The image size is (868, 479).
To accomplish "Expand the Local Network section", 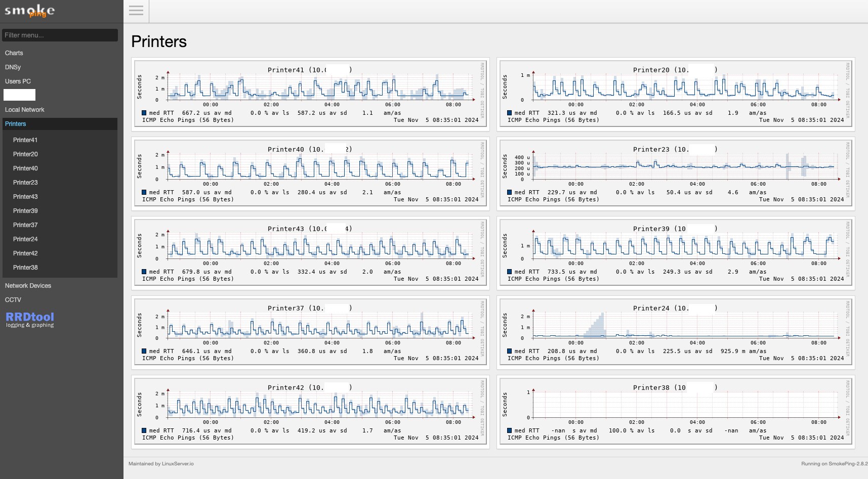I will pos(25,110).
